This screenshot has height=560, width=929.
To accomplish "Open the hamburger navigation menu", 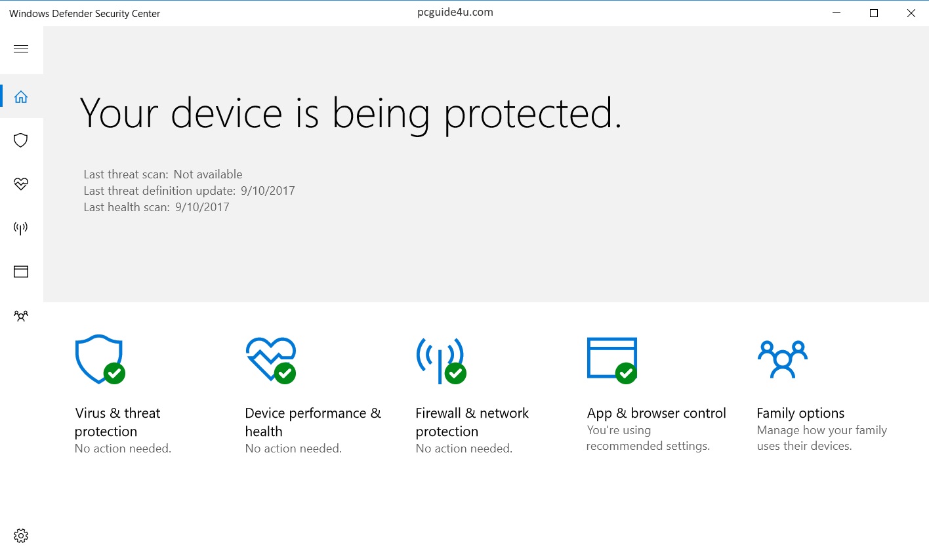I will (x=21, y=49).
